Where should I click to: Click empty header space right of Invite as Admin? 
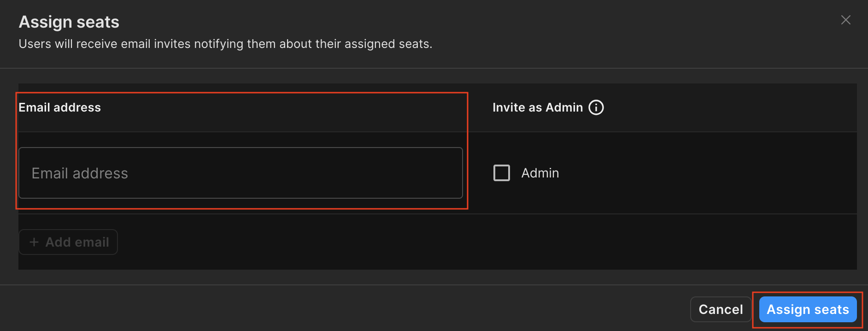[x=737, y=107]
